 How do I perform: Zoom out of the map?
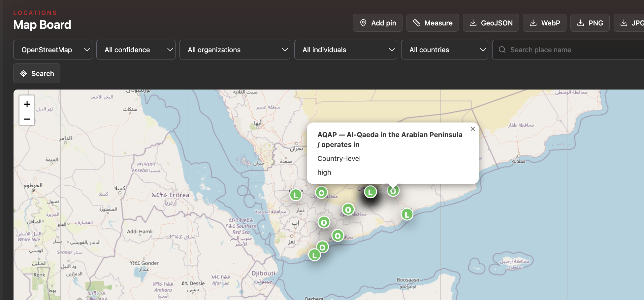tap(27, 119)
